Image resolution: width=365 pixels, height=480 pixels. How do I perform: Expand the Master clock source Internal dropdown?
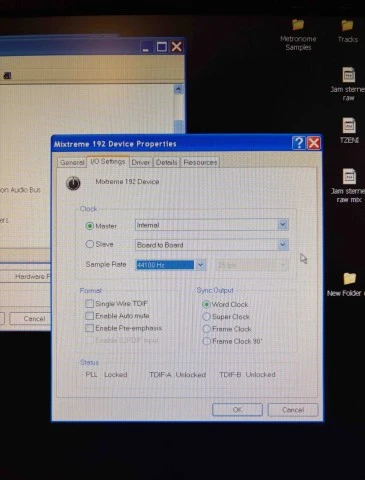tap(283, 225)
